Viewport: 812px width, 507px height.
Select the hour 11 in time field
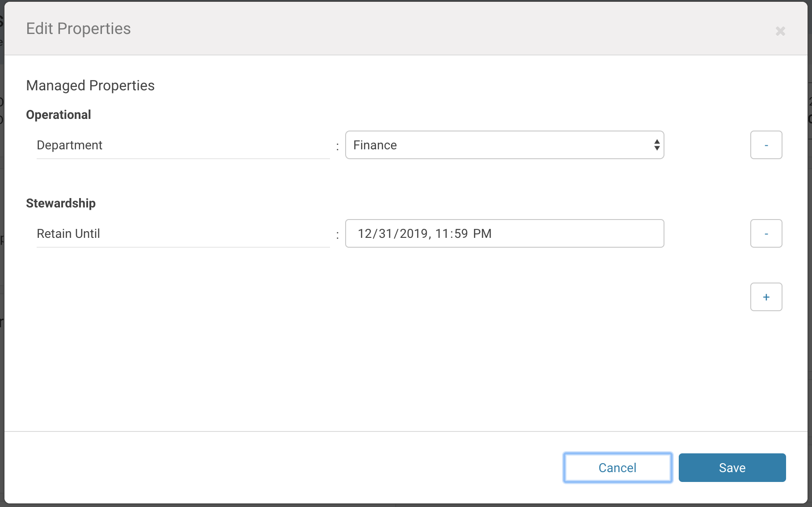(442, 234)
